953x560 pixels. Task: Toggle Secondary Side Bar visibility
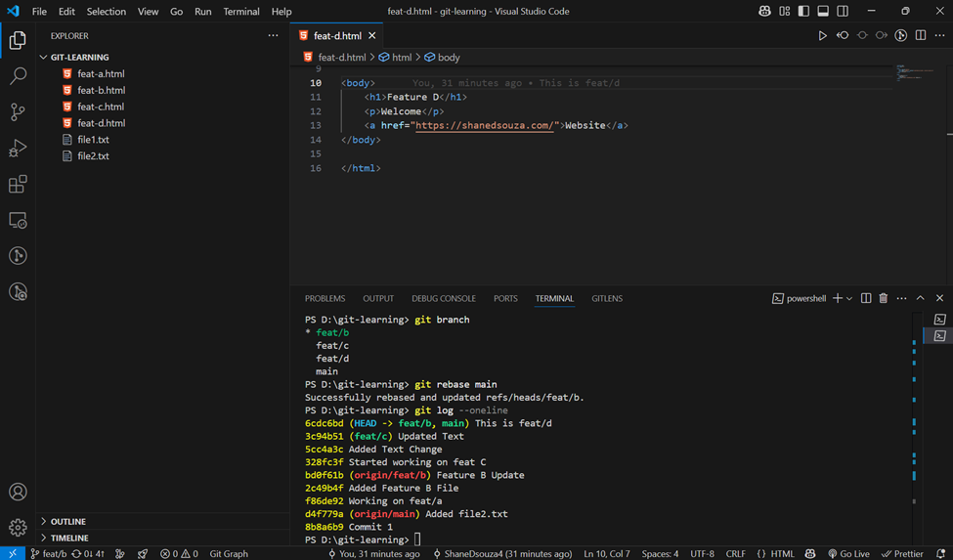tap(843, 11)
